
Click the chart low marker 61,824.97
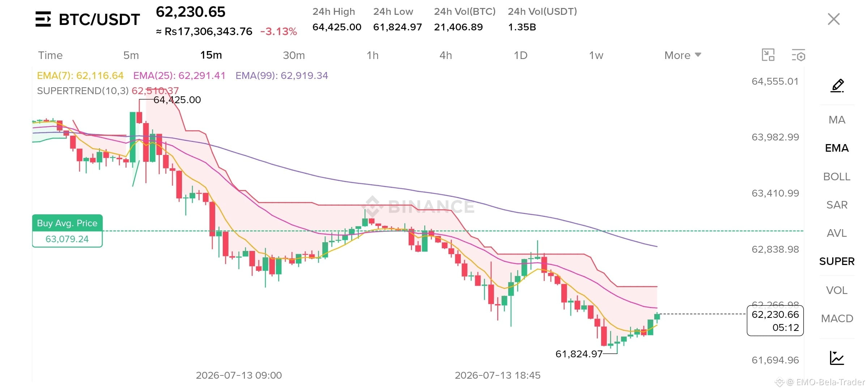(579, 354)
